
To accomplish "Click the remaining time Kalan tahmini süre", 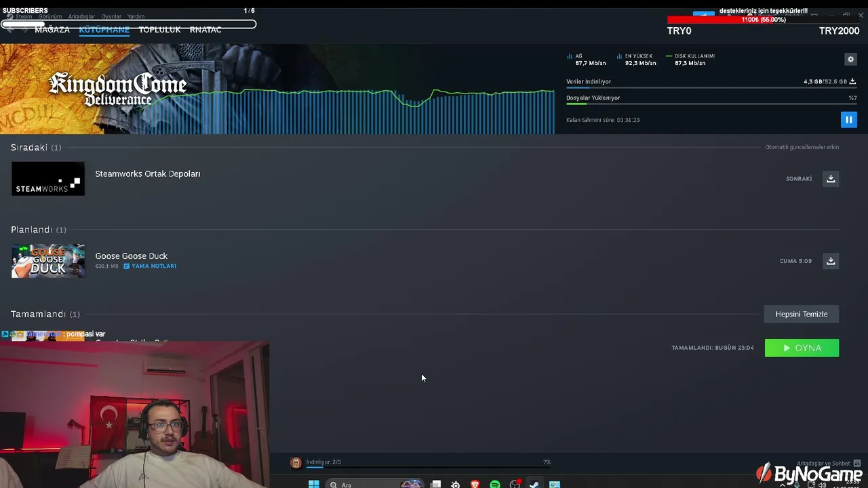I will tap(603, 120).
